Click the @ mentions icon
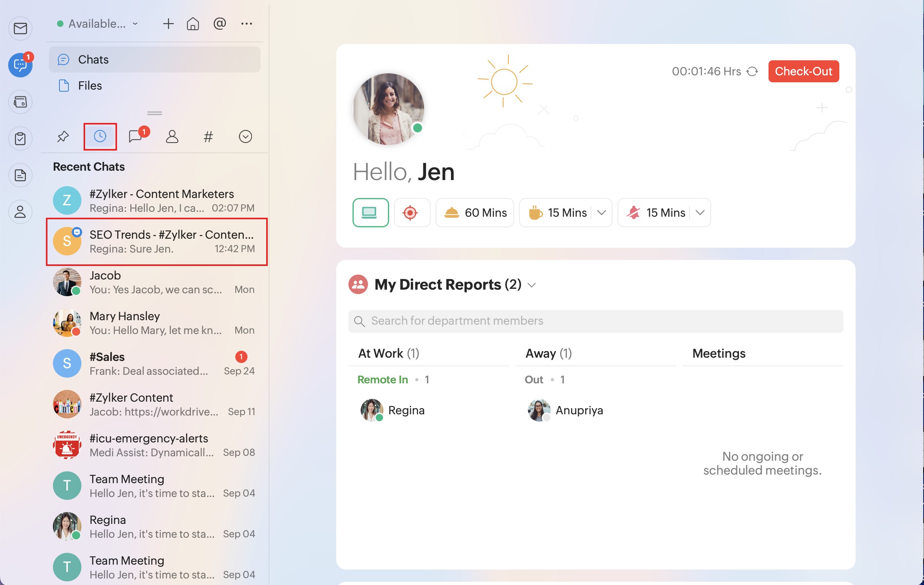Image resolution: width=924 pixels, height=585 pixels. pyautogui.click(x=219, y=24)
